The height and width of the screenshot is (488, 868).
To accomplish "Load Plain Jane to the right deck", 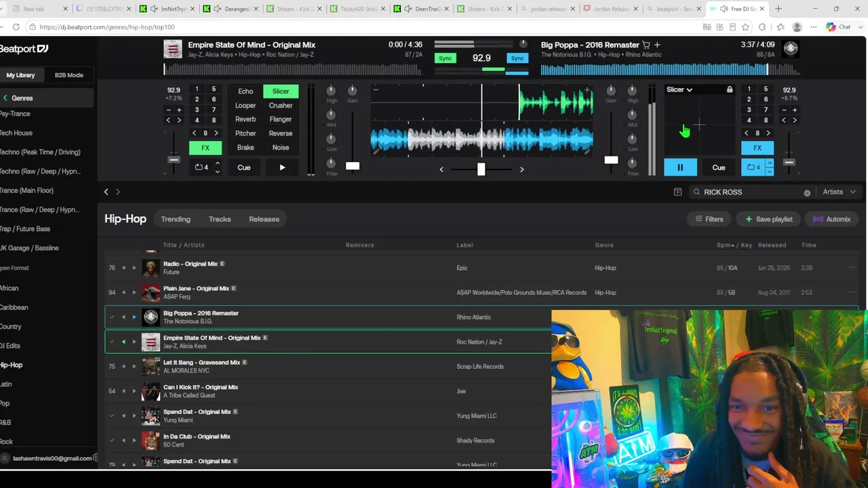I will click(x=134, y=292).
